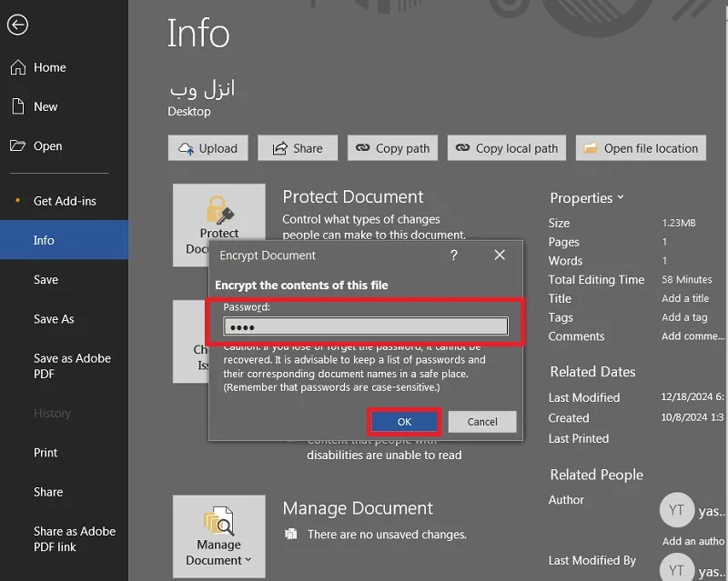
Task: Click the help question mark in Encrypt dialog
Action: click(x=453, y=255)
